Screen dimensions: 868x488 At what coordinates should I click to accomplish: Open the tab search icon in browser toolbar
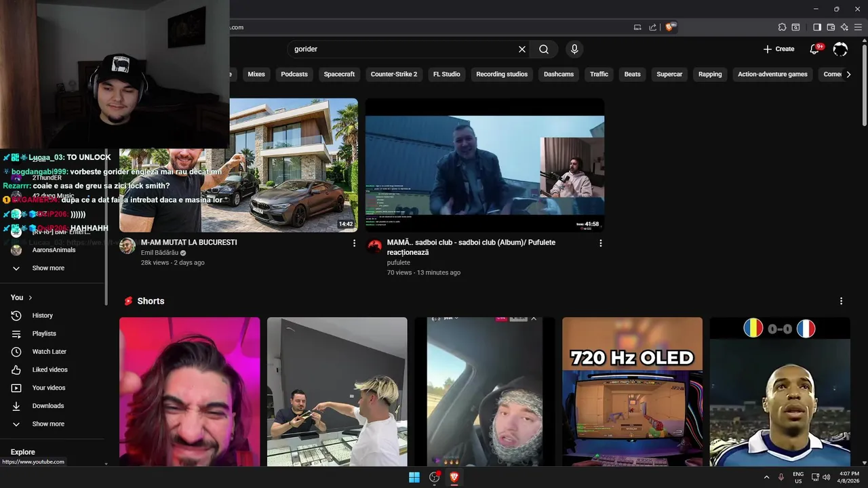pos(795,27)
